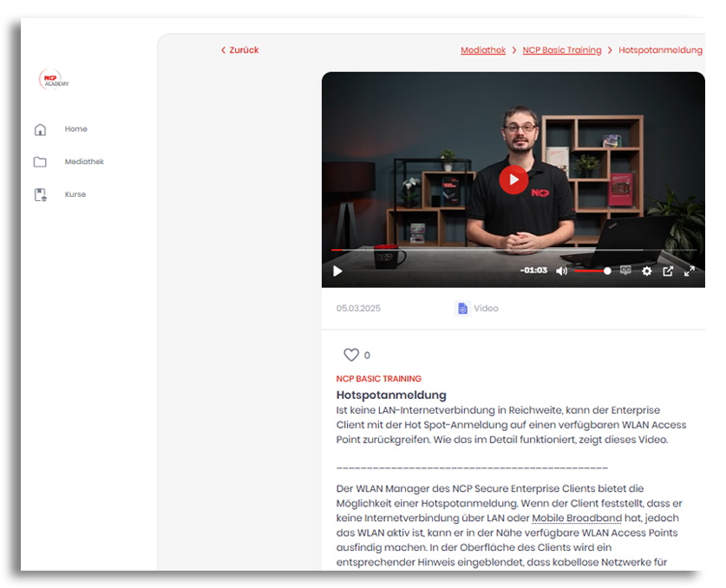Click the Home house icon
This screenshot has height=588, width=726.
coord(40,129)
